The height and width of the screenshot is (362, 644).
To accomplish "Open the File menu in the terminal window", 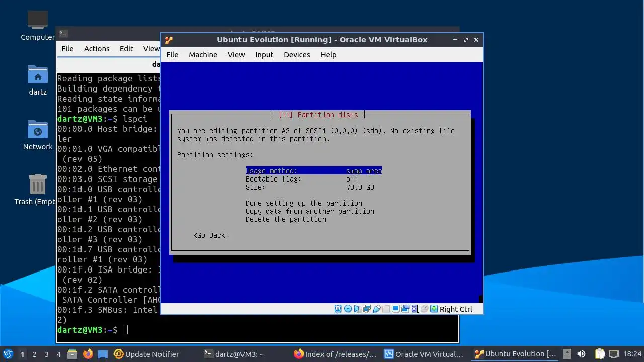I will [67, 49].
